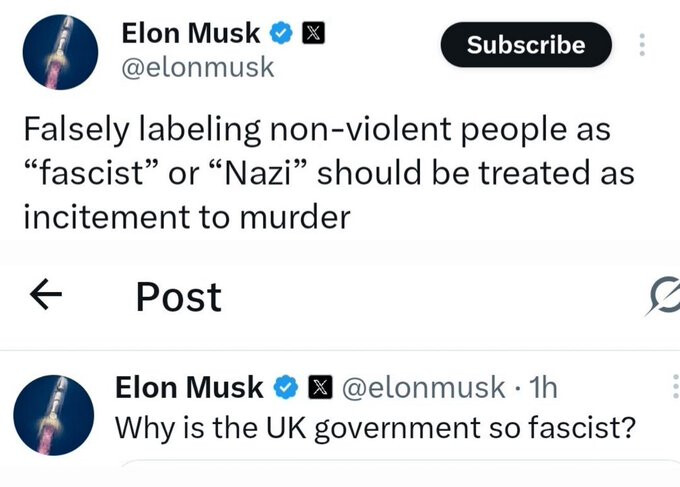
Task: Click the @elonmusk handle below the large name
Action: click(x=197, y=68)
